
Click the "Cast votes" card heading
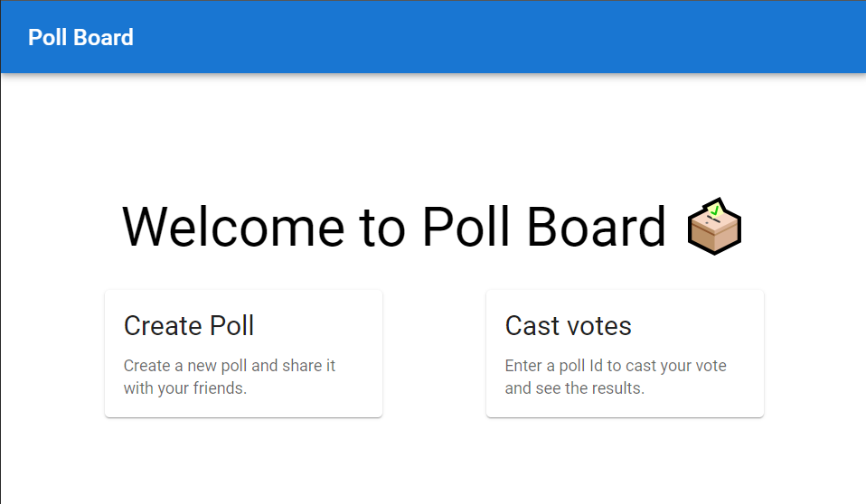(x=568, y=325)
